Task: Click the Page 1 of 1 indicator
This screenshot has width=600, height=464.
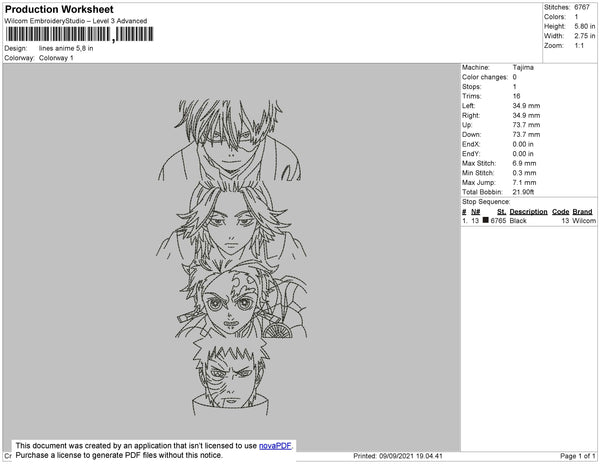Action: [x=577, y=456]
